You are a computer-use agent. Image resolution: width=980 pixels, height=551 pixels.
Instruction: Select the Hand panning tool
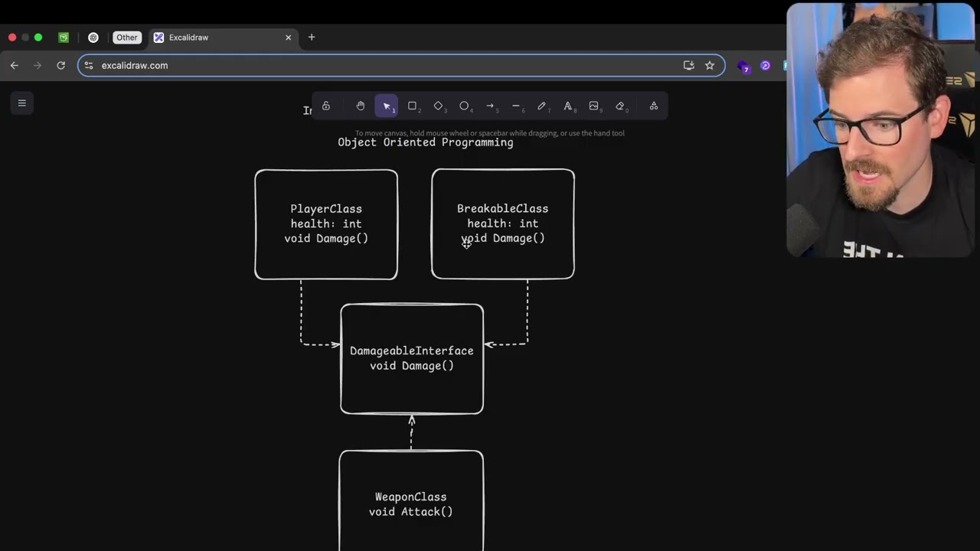tap(360, 106)
